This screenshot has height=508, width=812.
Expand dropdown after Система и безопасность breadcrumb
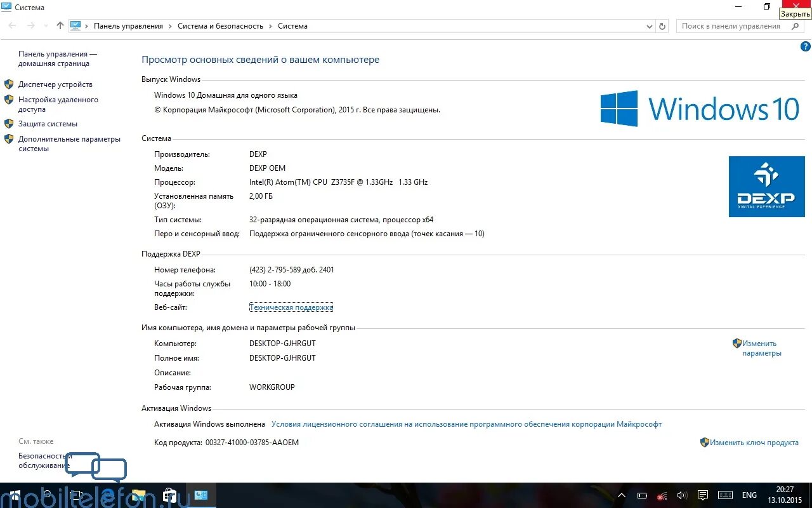270,26
